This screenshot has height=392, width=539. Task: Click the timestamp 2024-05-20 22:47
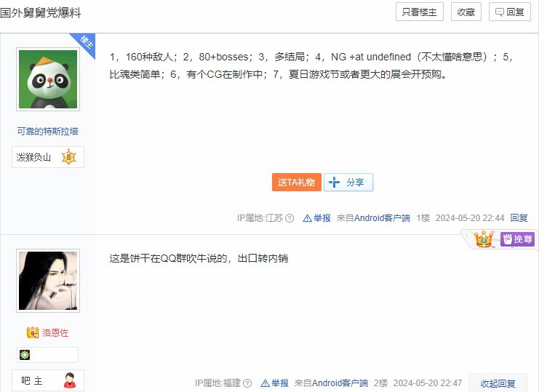(x=428, y=383)
